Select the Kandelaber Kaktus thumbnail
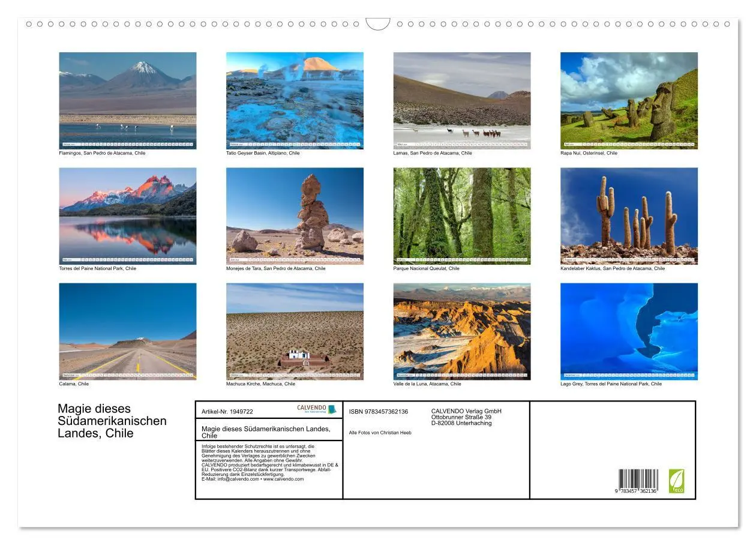This screenshot has width=756, height=545. (x=629, y=215)
